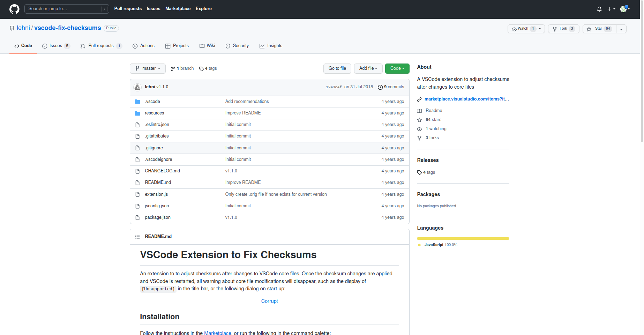
Task: Open the marketplace.visualstudio.com link
Action: point(467,99)
